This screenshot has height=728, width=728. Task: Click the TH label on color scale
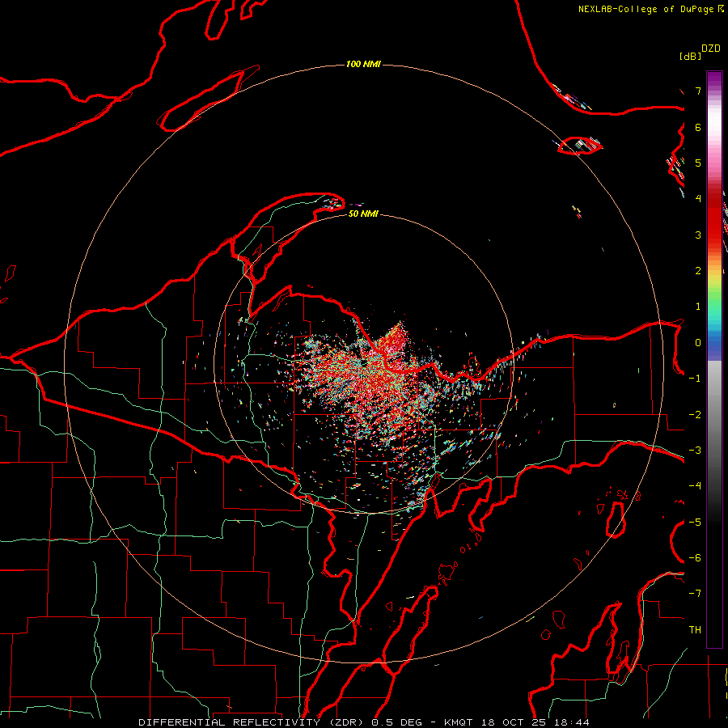click(x=695, y=630)
